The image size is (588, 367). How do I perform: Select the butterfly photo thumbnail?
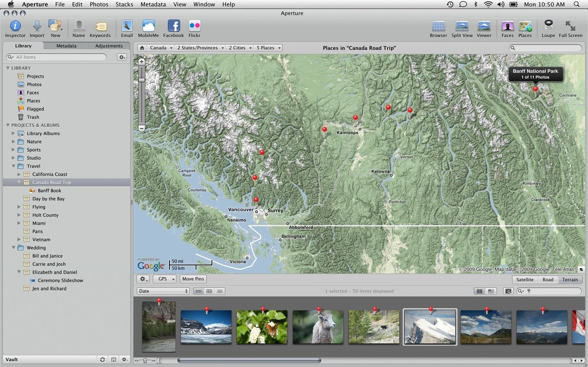point(262,327)
